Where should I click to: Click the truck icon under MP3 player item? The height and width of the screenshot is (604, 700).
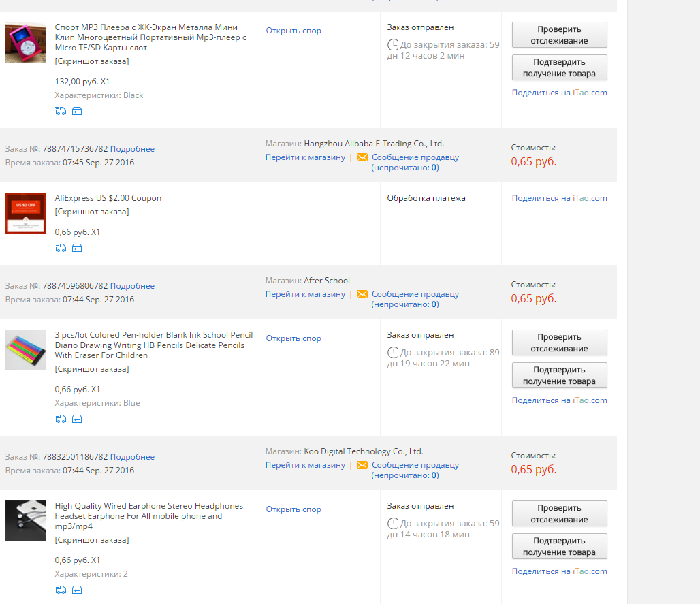coord(61,111)
